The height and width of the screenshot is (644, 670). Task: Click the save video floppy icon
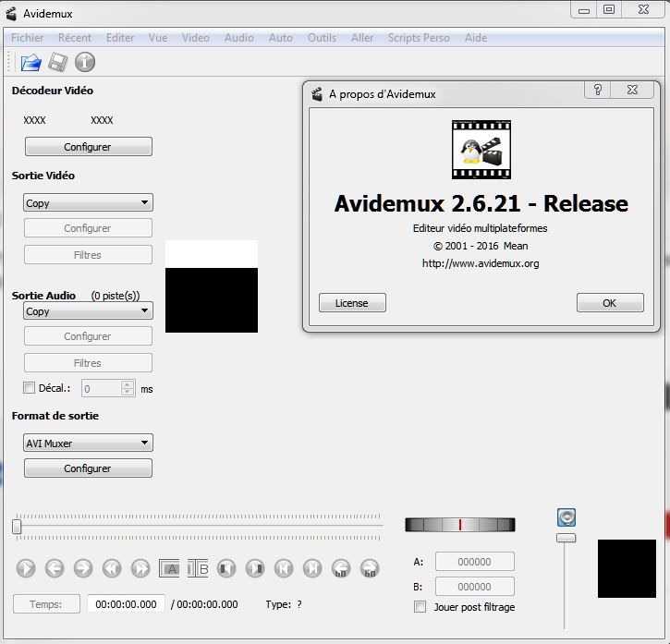(x=57, y=63)
